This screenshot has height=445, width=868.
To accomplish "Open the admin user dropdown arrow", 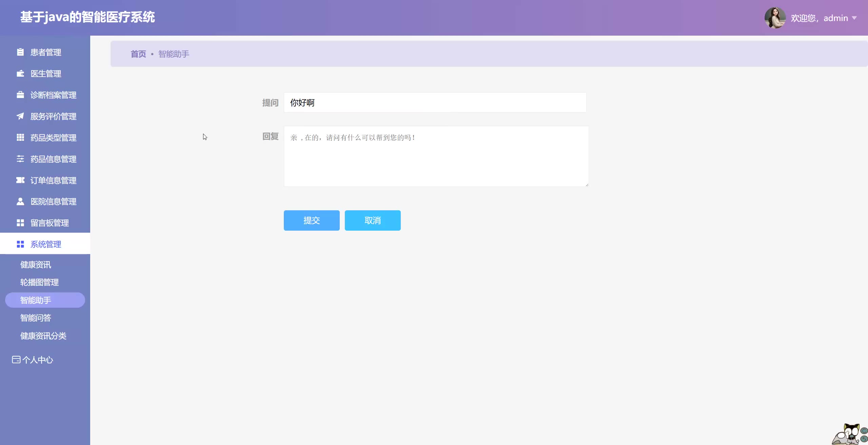I will [x=854, y=18].
